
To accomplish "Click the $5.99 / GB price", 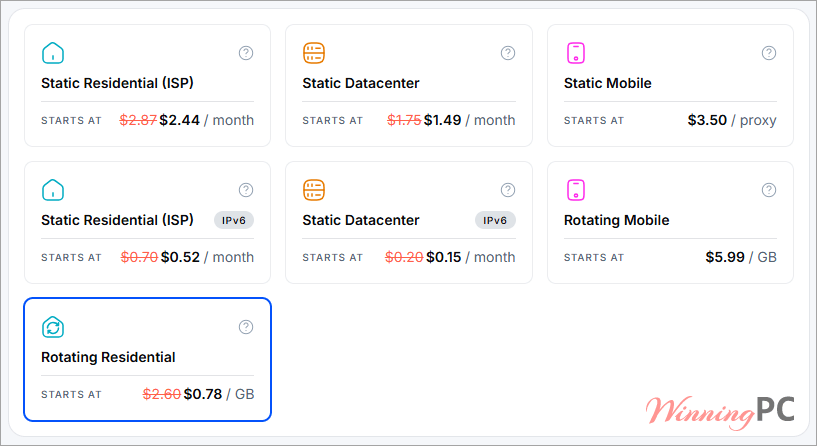I will (741, 257).
